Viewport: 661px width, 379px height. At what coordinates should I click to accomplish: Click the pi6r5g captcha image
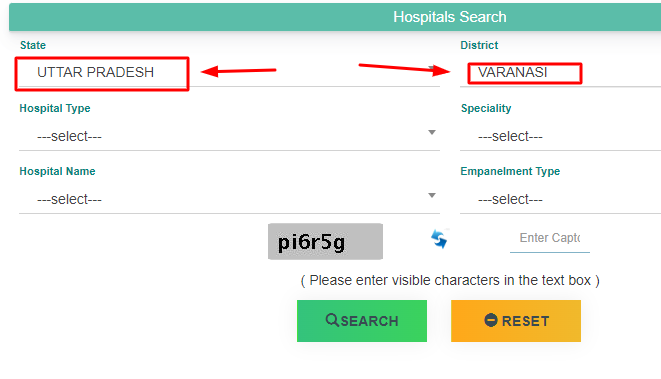(325, 242)
